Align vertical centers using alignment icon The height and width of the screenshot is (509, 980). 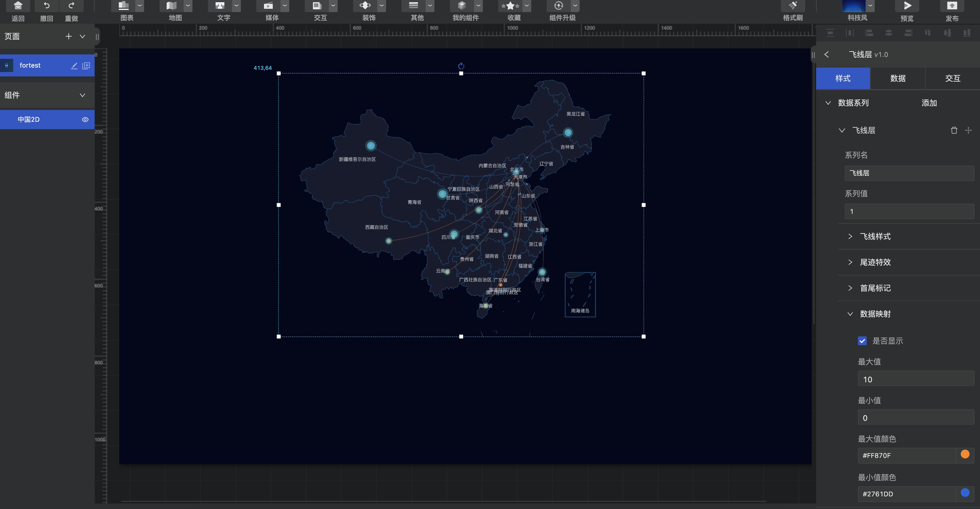point(947,33)
